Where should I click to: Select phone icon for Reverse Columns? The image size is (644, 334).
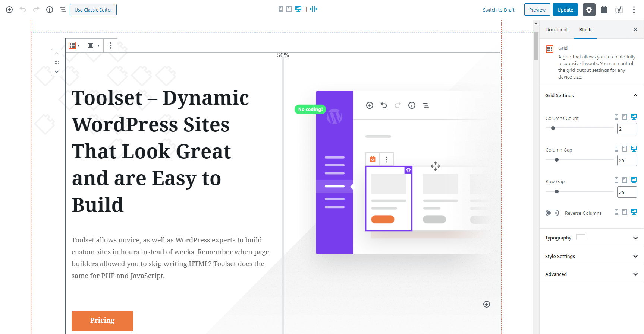click(x=616, y=212)
